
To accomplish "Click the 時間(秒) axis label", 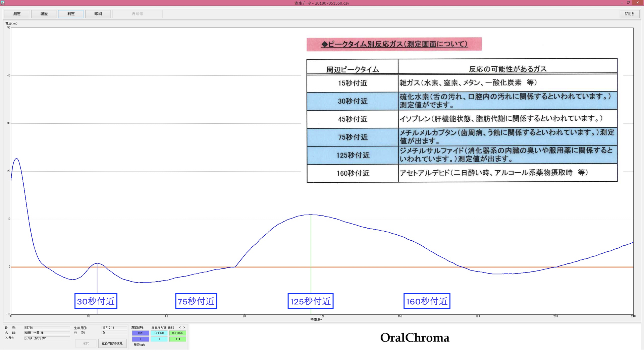I will click(316, 319).
